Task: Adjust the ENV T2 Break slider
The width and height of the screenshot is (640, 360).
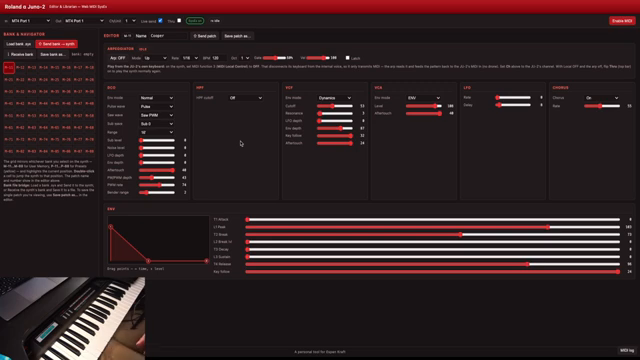Action: [x=433, y=235]
